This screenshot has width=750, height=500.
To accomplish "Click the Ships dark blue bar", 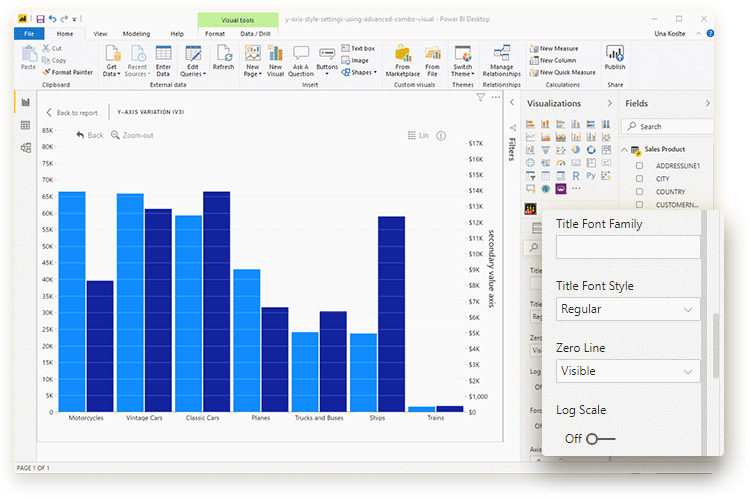I will coord(391,314).
